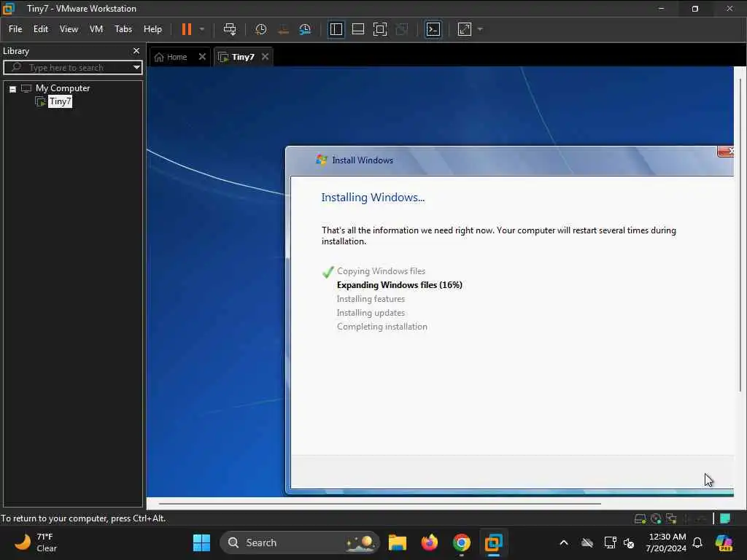This screenshot has width=747, height=560.
Task: Click the network adapter status bar icon
Action: (672, 518)
